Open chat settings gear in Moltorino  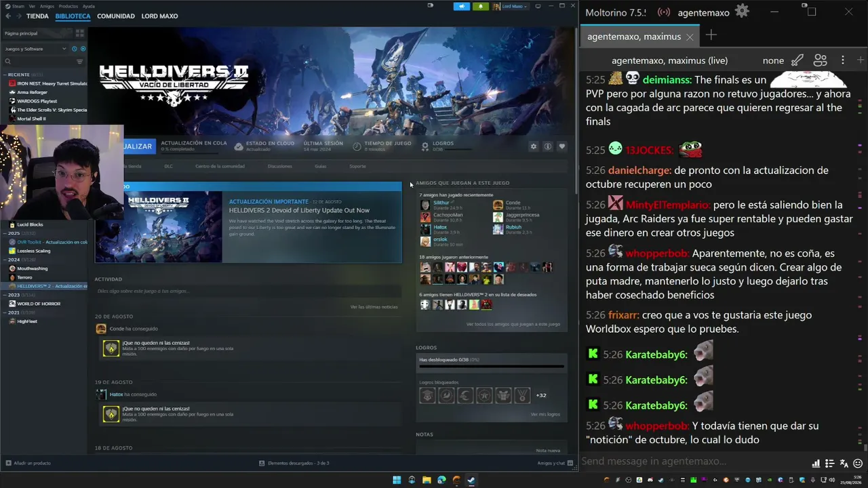pos(743,11)
